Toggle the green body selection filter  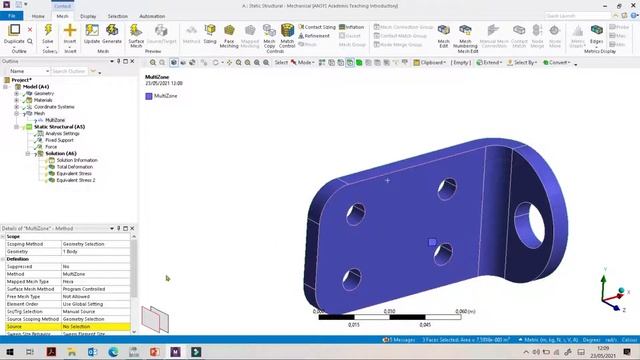(359, 62)
